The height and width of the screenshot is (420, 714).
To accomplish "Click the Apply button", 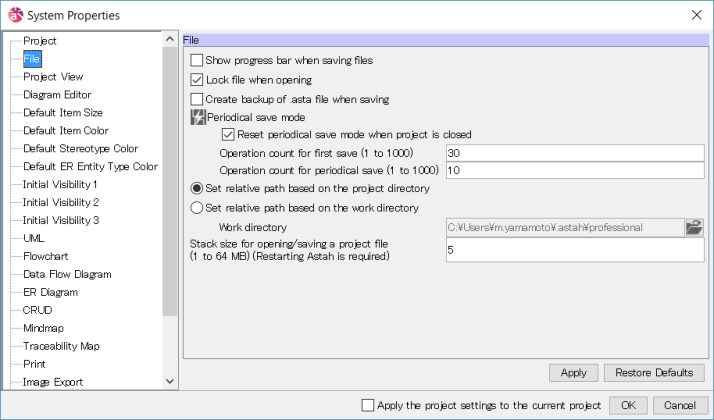I will pos(573,373).
